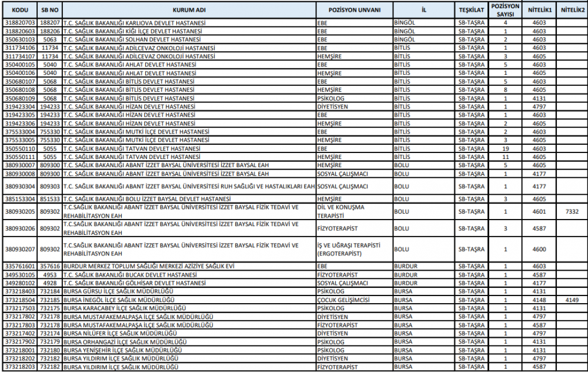Click code 350550110 in the KODU column
The image size is (588, 372).
20,149
